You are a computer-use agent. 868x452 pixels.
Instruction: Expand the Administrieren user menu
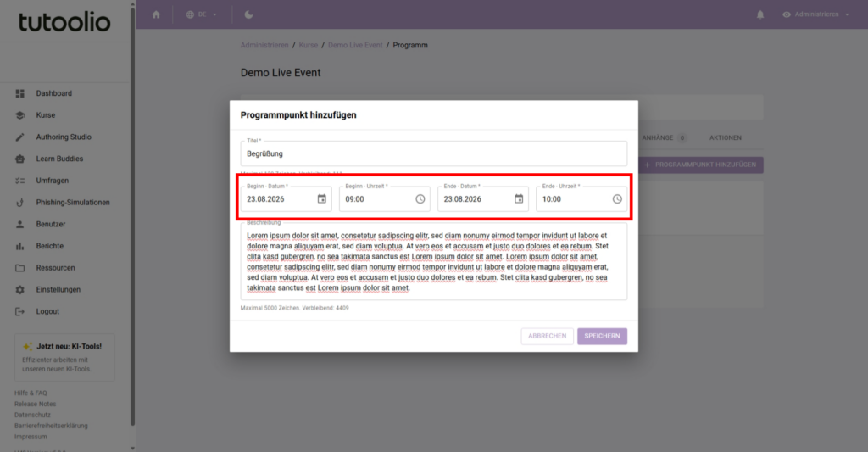(815, 14)
